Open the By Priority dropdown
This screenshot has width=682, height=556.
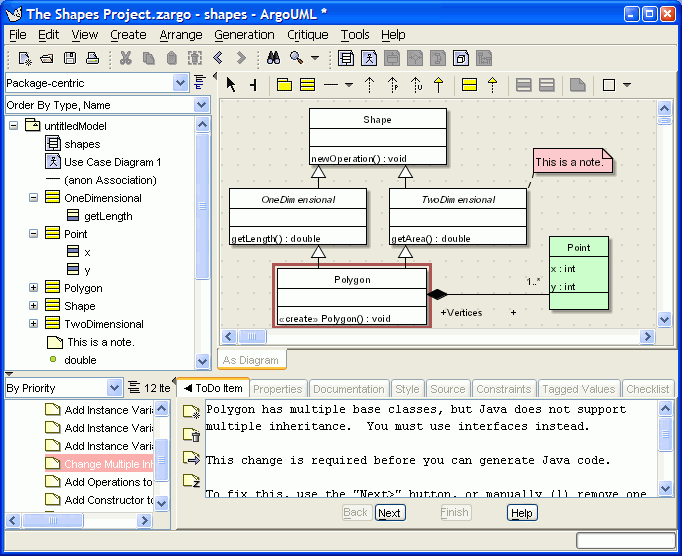(x=114, y=388)
